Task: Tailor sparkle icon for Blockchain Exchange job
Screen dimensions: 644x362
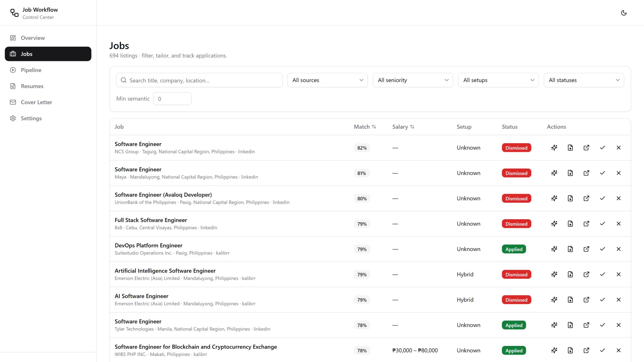Action: [554, 350]
